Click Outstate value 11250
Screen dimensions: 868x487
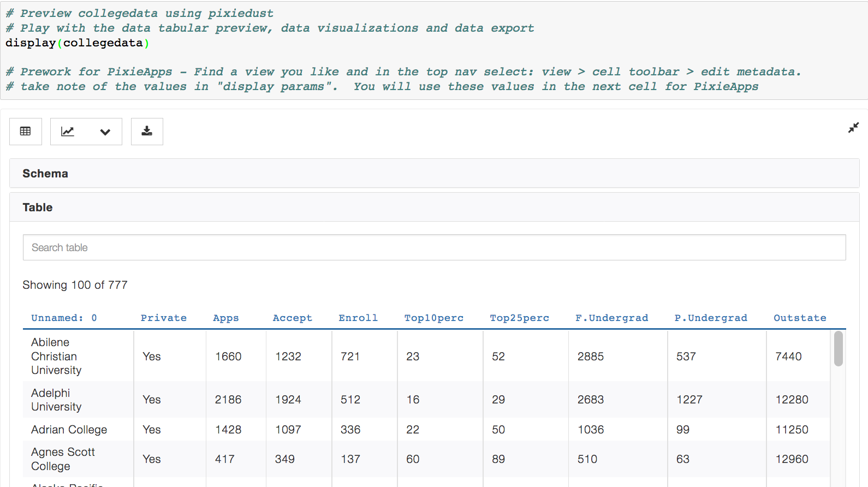(x=792, y=430)
